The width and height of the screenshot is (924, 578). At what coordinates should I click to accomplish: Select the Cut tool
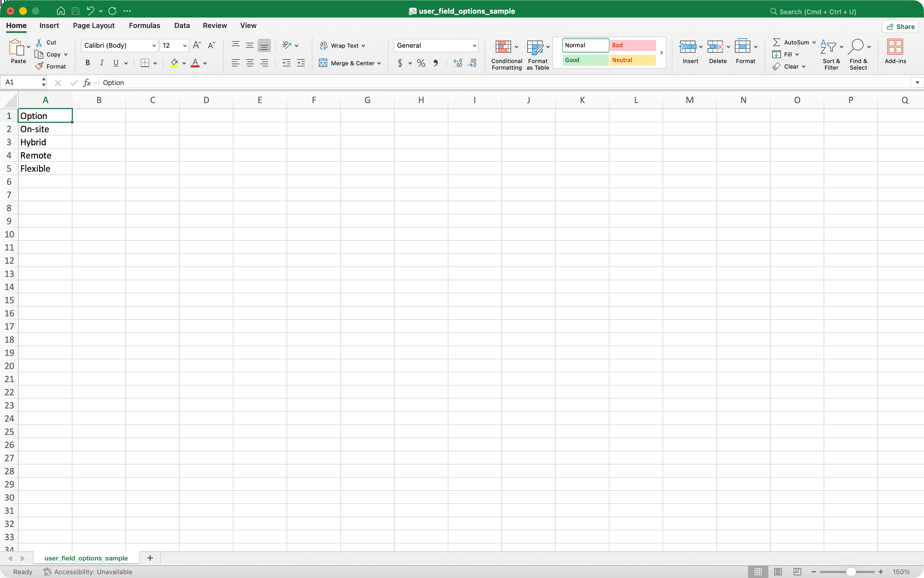[x=46, y=42]
